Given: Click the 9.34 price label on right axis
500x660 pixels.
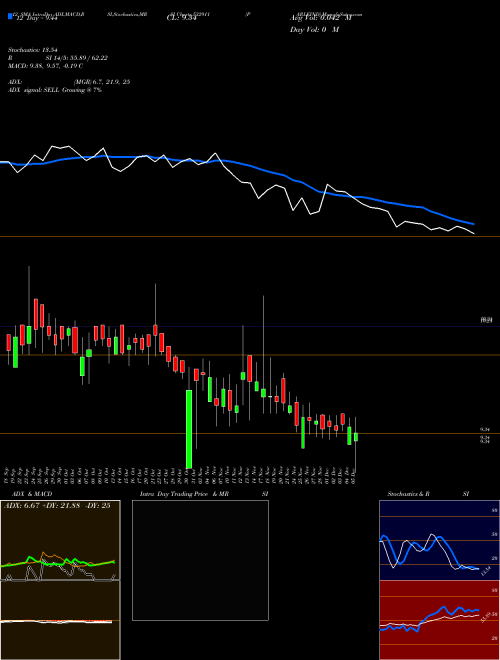Looking at the screenshot, I should point(485,430).
